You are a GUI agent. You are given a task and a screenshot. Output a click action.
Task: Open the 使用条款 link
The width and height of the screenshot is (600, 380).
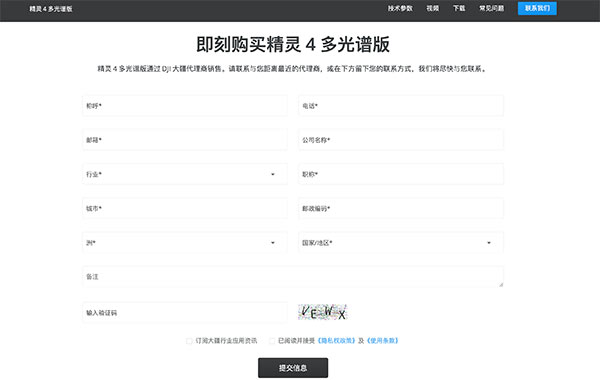(383, 341)
